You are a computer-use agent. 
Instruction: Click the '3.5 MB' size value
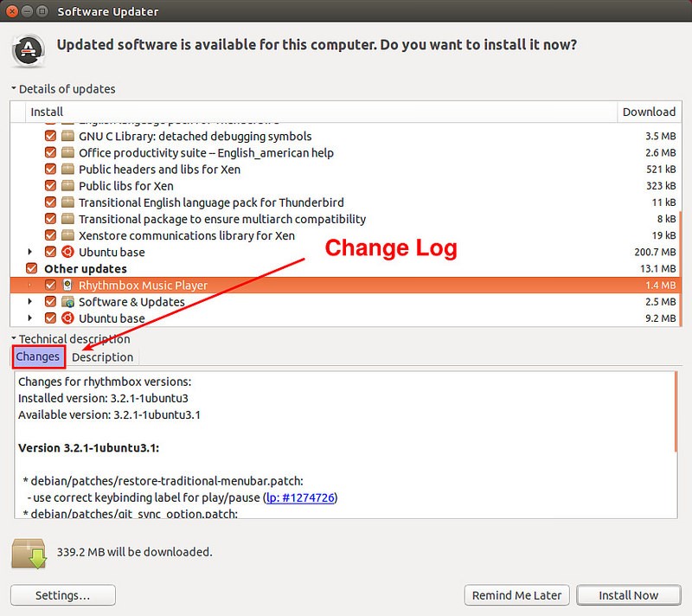click(x=661, y=136)
